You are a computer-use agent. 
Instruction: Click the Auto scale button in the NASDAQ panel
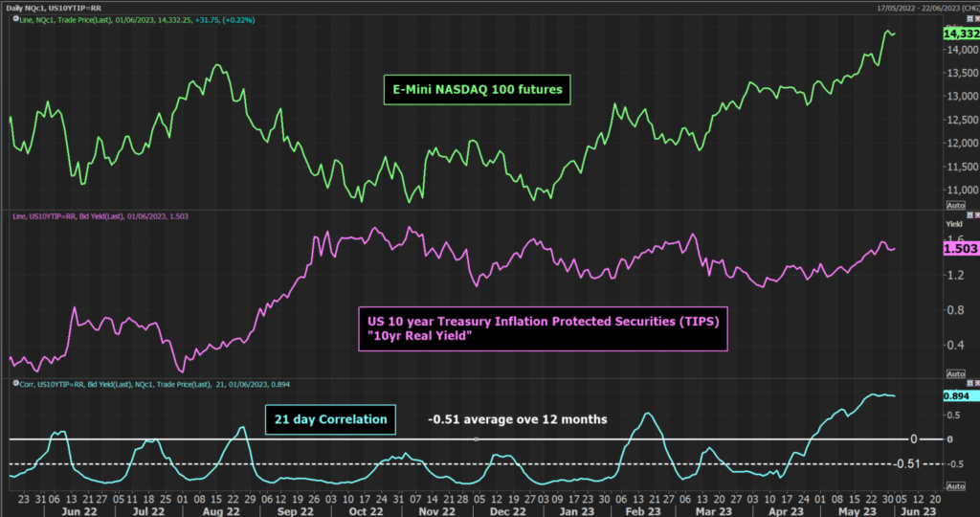click(x=956, y=205)
